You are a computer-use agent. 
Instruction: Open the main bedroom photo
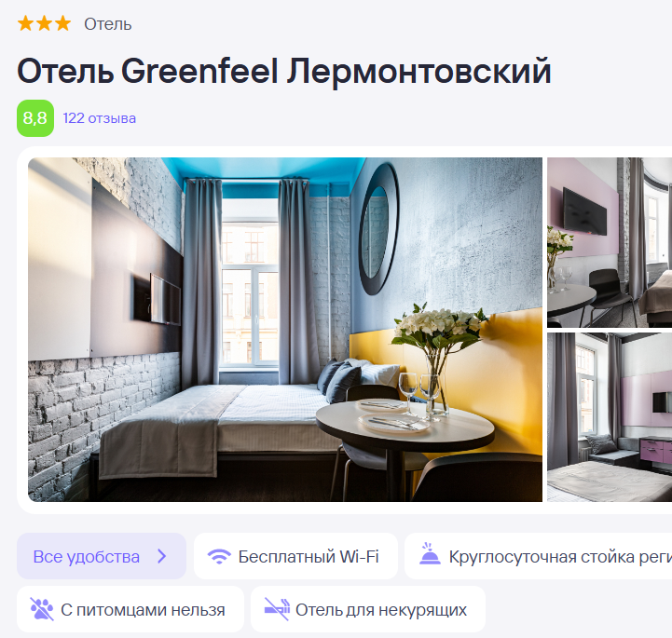(285, 330)
